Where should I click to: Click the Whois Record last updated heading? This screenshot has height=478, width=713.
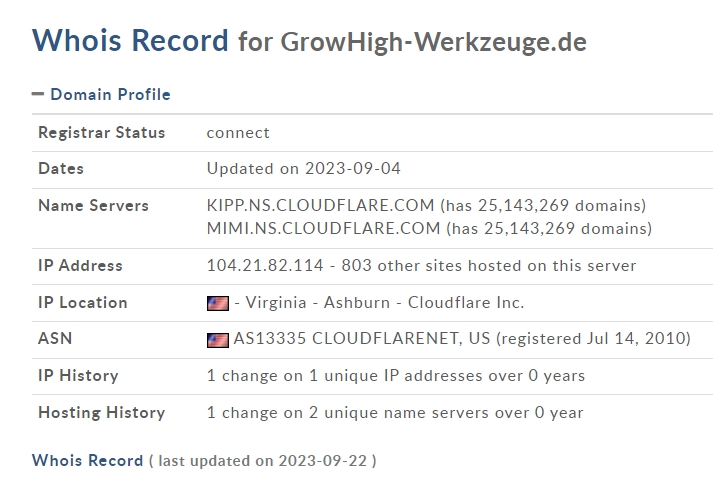pos(87,460)
